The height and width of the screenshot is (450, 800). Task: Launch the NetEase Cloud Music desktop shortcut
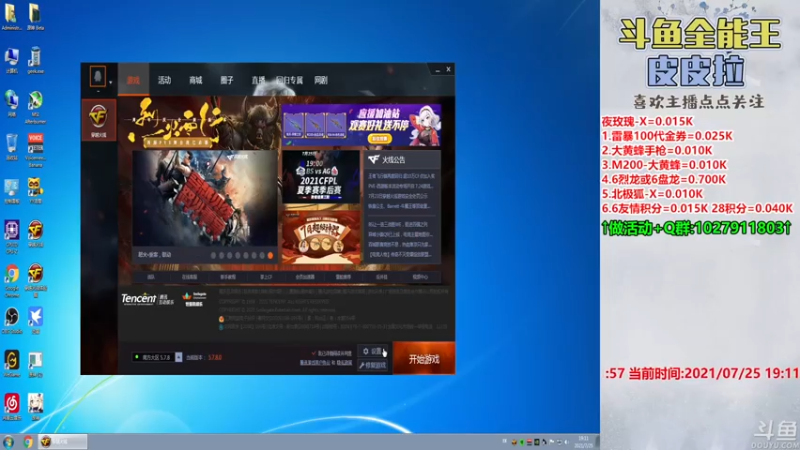click(x=11, y=407)
